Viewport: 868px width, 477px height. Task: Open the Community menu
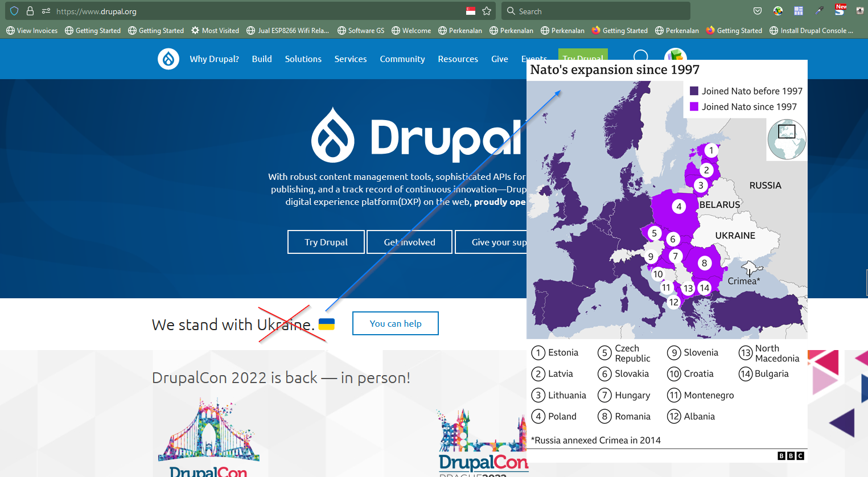point(402,59)
